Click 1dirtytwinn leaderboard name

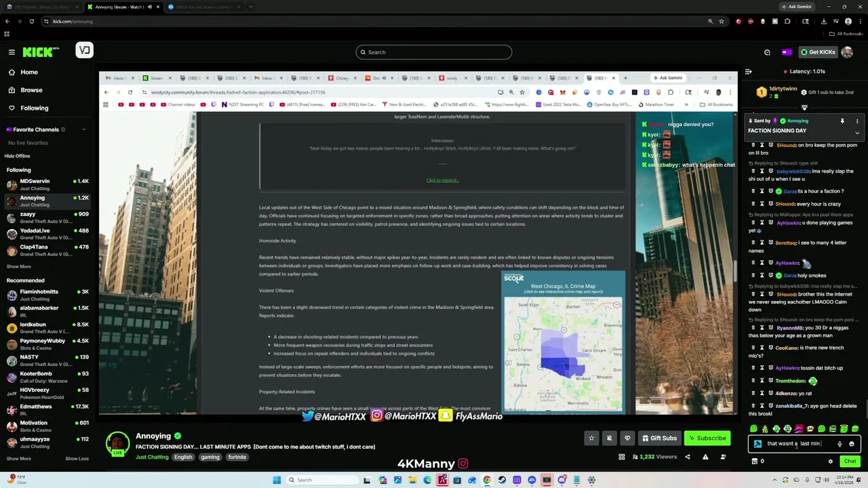(x=783, y=89)
